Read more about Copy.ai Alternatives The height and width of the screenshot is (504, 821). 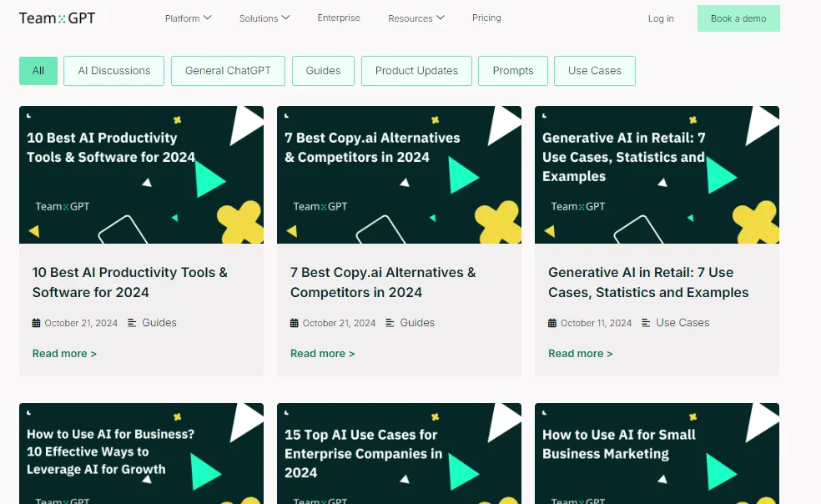click(323, 354)
